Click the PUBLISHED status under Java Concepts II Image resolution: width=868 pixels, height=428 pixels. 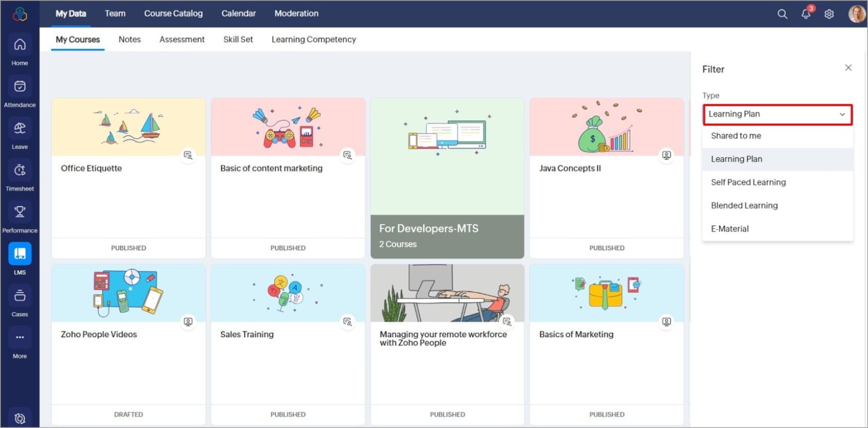(x=607, y=248)
